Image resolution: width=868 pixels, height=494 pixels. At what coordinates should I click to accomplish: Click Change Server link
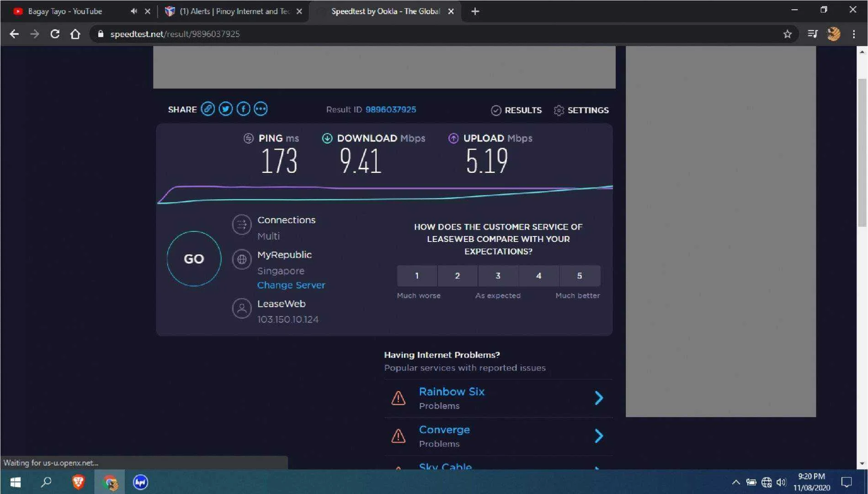291,285
